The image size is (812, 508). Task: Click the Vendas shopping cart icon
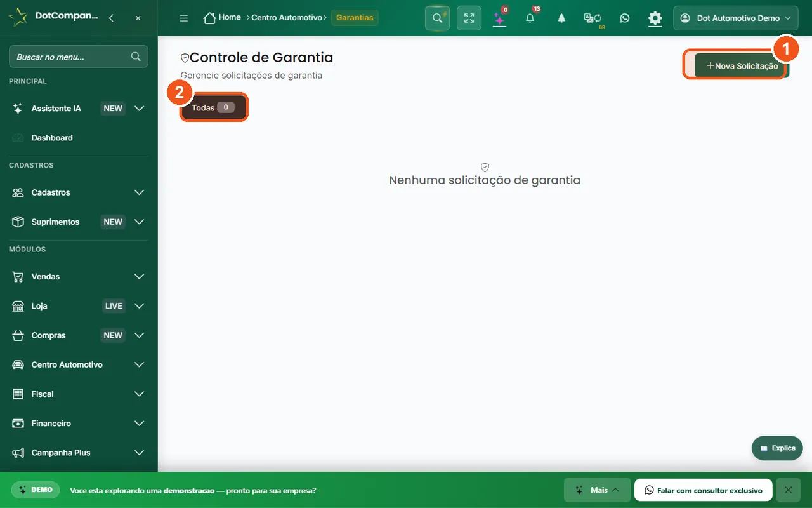(x=18, y=277)
